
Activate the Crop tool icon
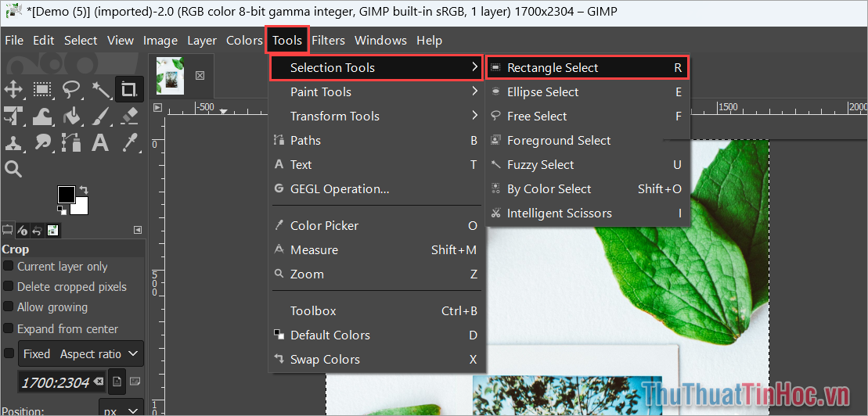tap(129, 89)
